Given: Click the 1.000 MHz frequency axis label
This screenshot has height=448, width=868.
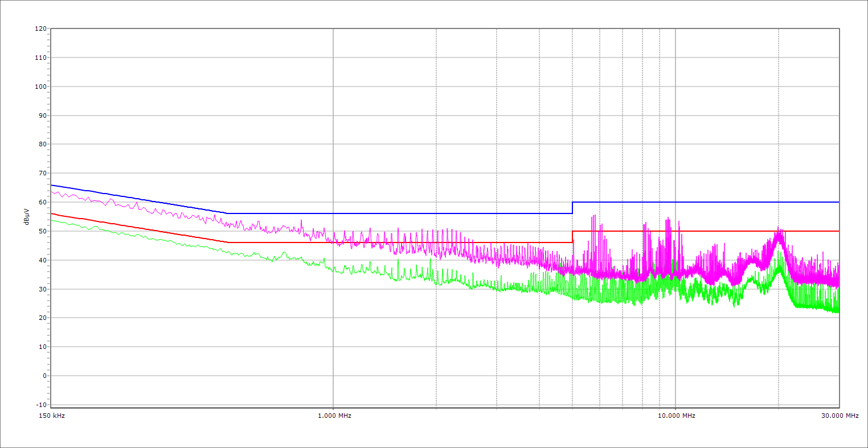Looking at the screenshot, I should 334,416.
